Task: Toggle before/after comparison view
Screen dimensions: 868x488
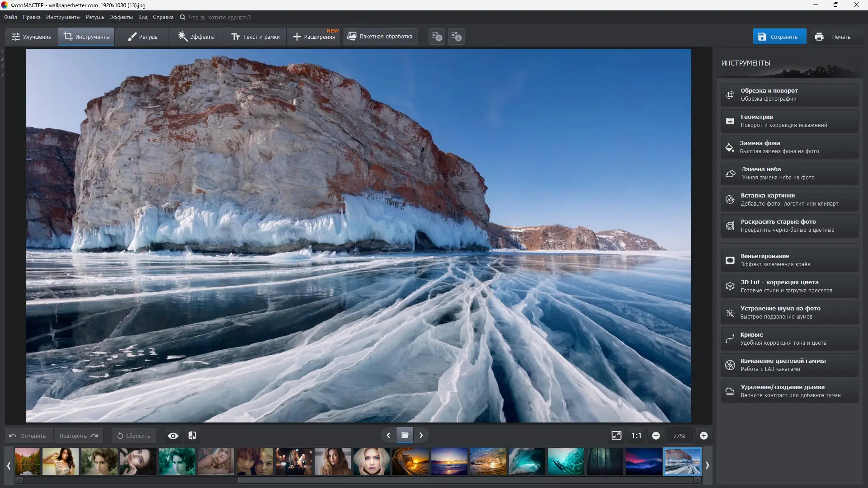Action: tap(192, 436)
